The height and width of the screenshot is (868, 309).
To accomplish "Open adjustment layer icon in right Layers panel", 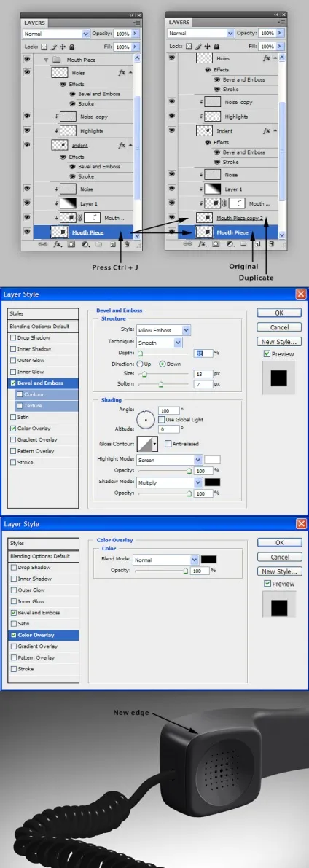I will coord(230,243).
